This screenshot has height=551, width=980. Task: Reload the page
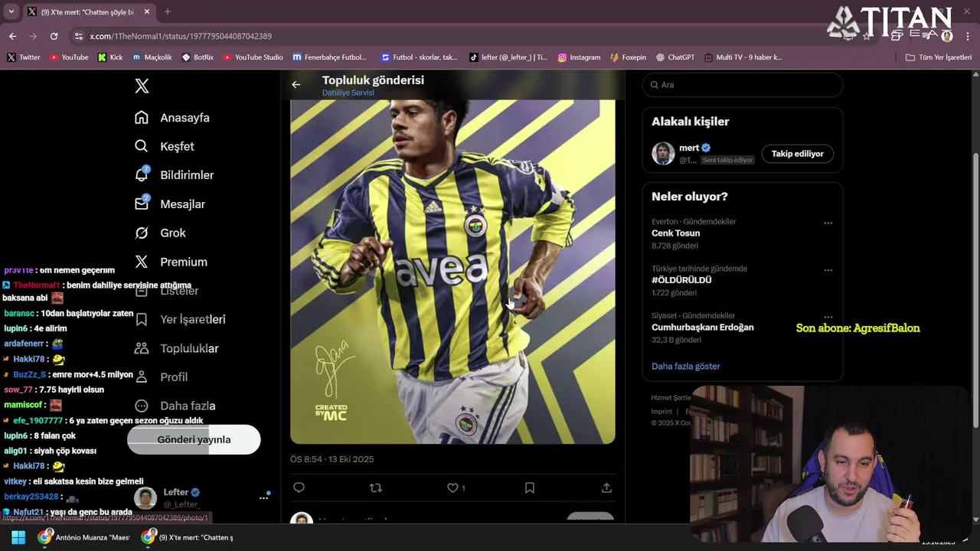click(x=54, y=36)
